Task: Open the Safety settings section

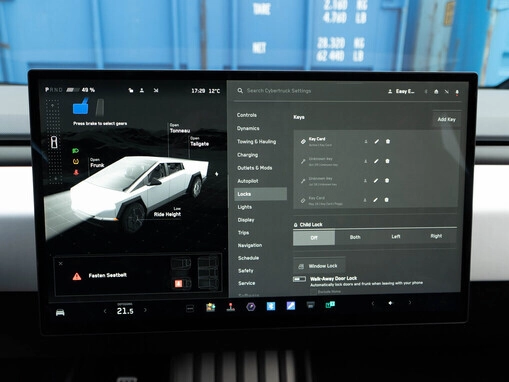Action: (246, 271)
